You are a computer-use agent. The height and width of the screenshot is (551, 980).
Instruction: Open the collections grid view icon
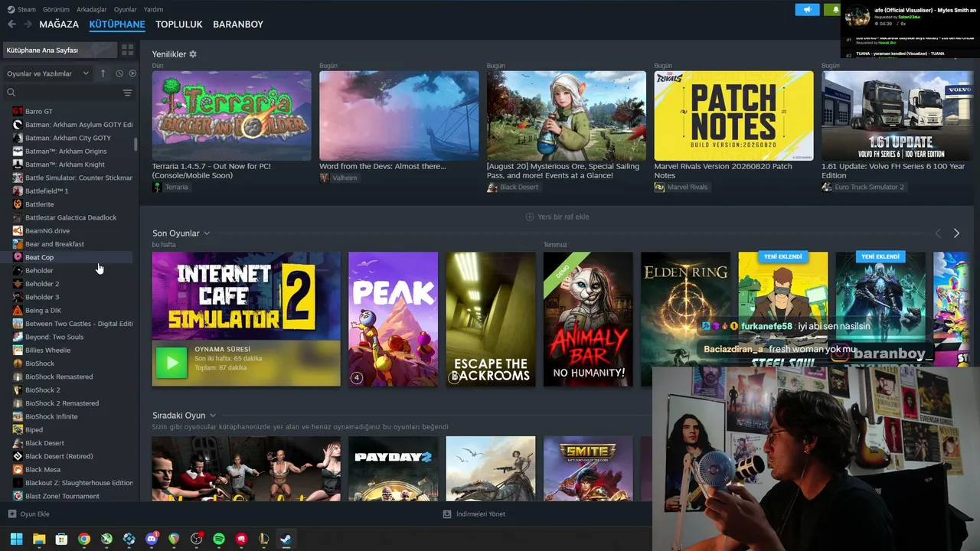pyautogui.click(x=127, y=50)
